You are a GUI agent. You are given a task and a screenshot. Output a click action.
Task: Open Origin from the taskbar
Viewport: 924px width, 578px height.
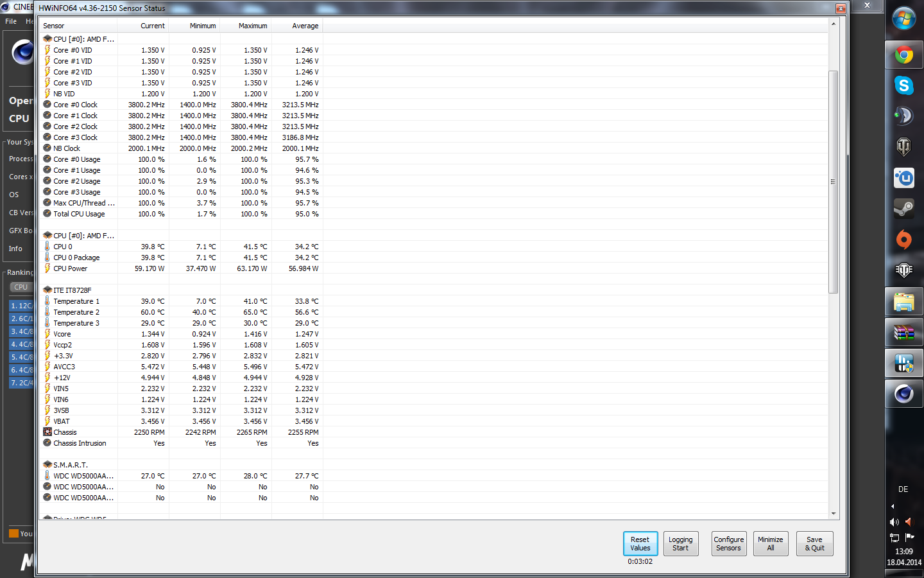coord(903,240)
